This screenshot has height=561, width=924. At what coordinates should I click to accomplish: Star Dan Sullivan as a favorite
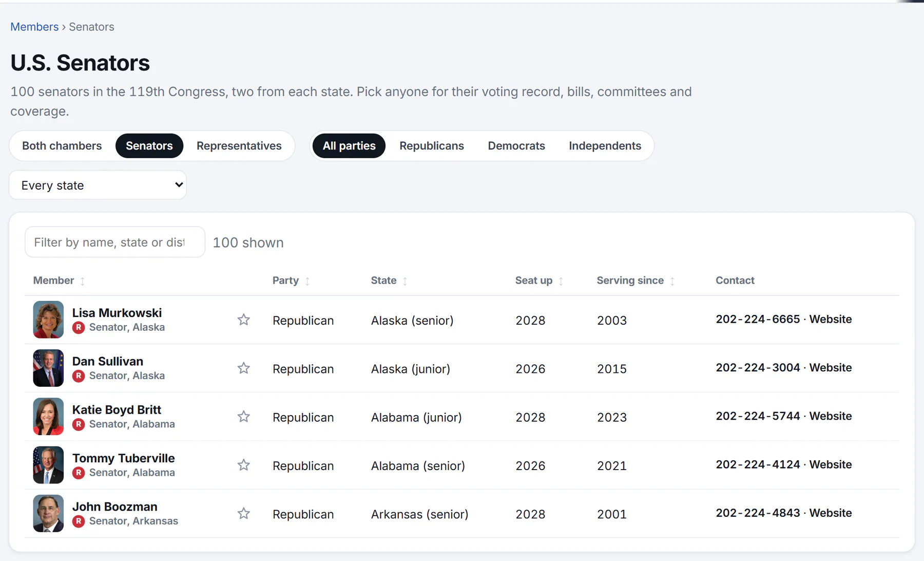pyautogui.click(x=244, y=368)
